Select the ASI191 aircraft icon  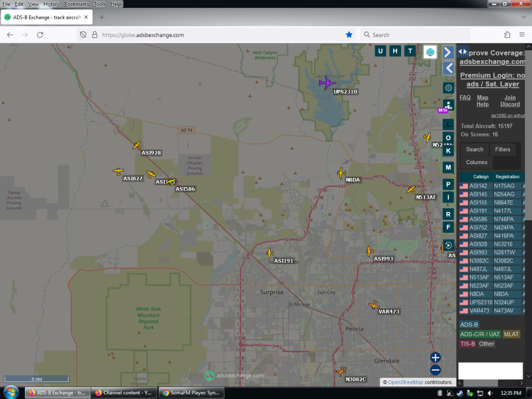tap(270, 253)
